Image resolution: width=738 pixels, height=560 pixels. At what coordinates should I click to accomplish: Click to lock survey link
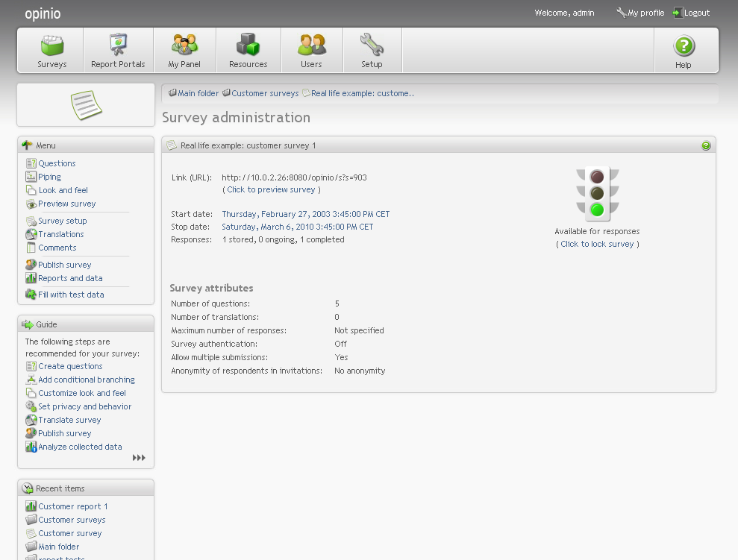point(597,244)
